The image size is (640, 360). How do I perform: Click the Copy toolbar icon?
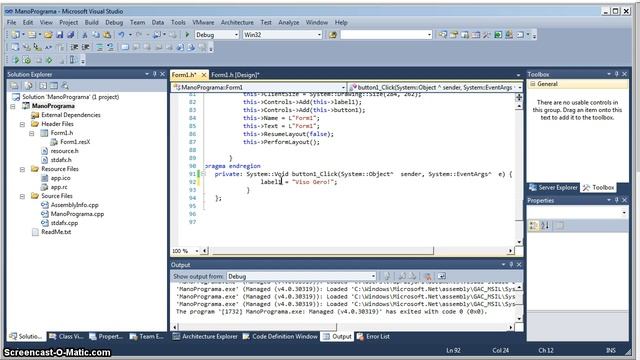point(96,35)
